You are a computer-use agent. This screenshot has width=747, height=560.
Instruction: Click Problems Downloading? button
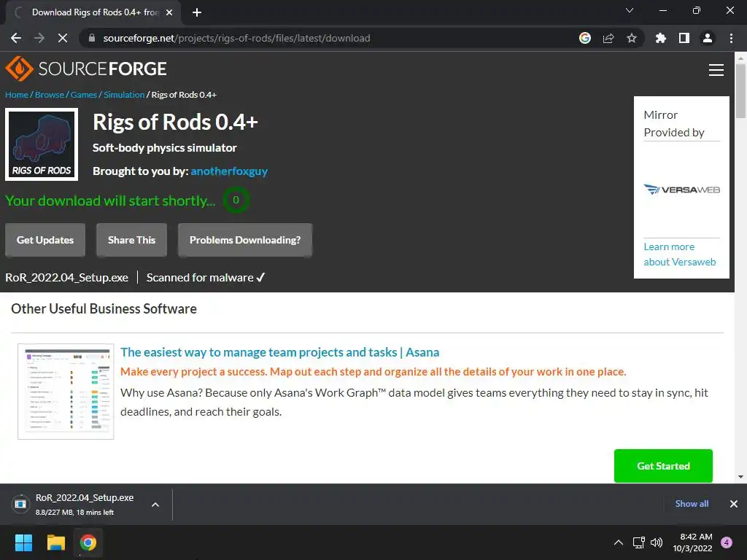[x=245, y=240]
